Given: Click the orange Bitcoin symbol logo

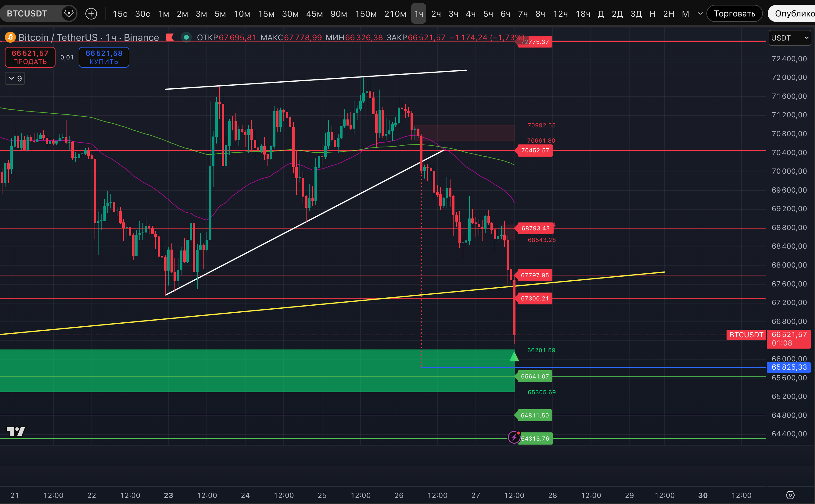Looking at the screenshot, I should pos(10,37).
